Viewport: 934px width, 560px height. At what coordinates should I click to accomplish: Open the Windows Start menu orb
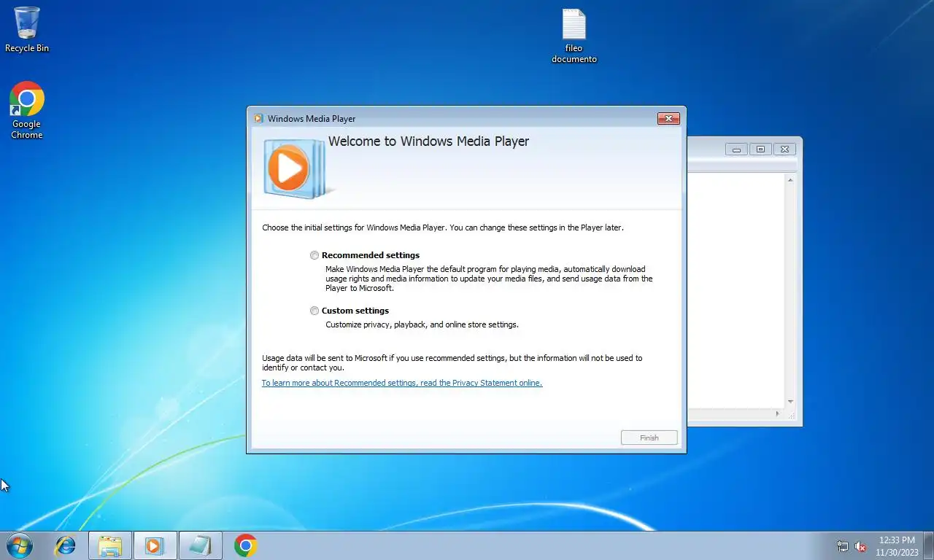click(x=19, y=545)
